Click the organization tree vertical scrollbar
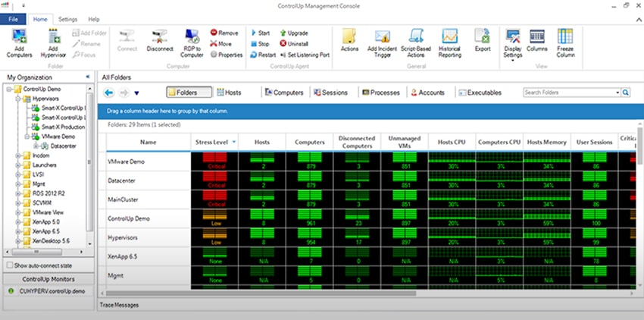This screenshot has width=644, height=320. pos(89,162)
